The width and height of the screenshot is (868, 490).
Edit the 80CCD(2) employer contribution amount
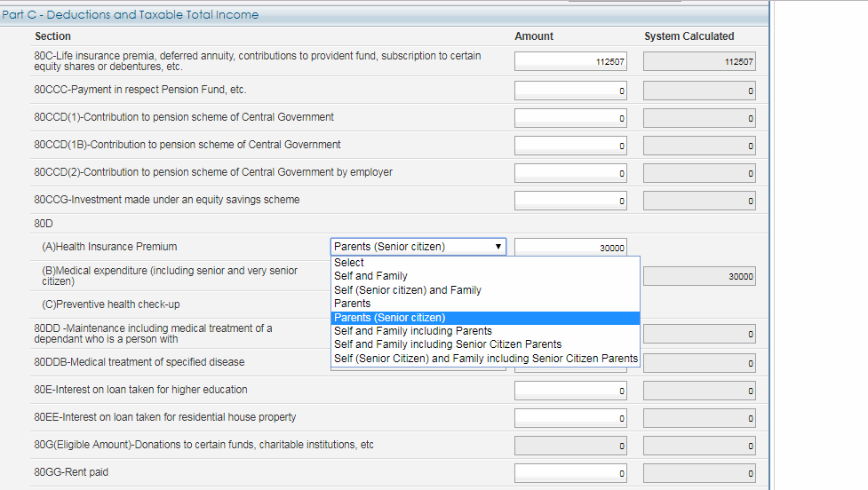click(570, 173)
